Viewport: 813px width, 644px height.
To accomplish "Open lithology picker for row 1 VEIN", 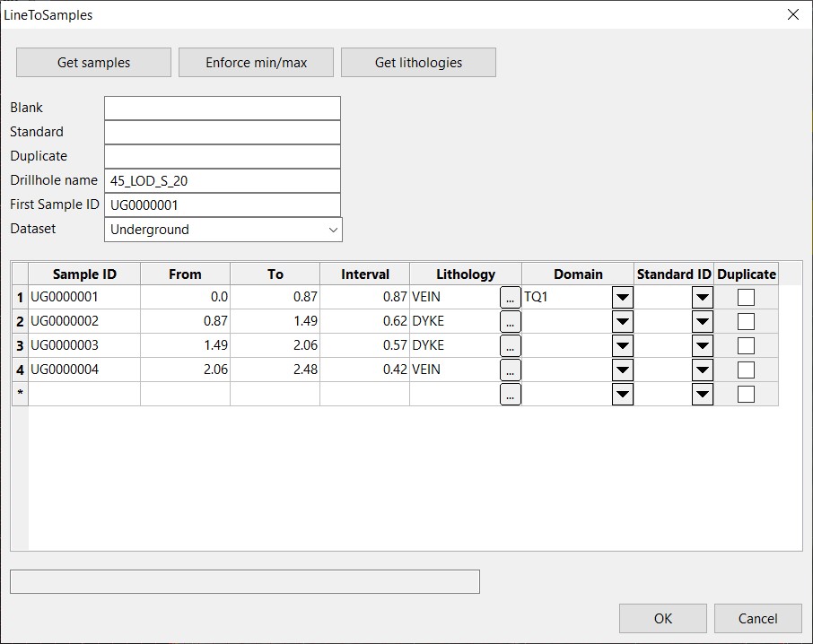I will coord(510,298).
